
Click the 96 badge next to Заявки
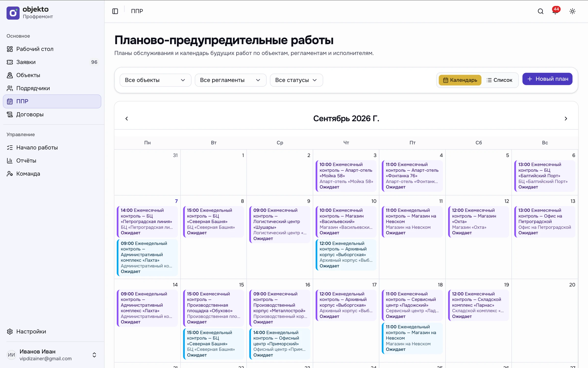(94, 62)
